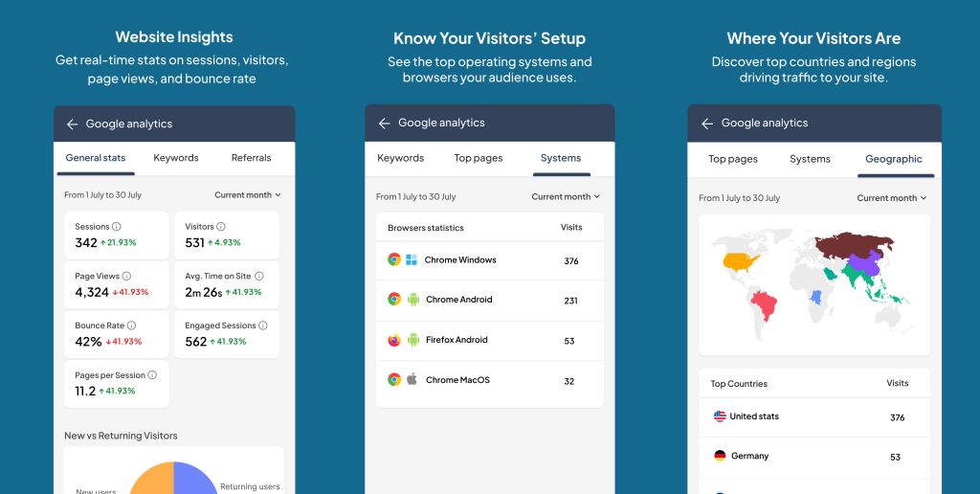The width and height of the screenshot is (980, 494).
Task: Click the Visitors 531 stat card
Action: (227, 236)
